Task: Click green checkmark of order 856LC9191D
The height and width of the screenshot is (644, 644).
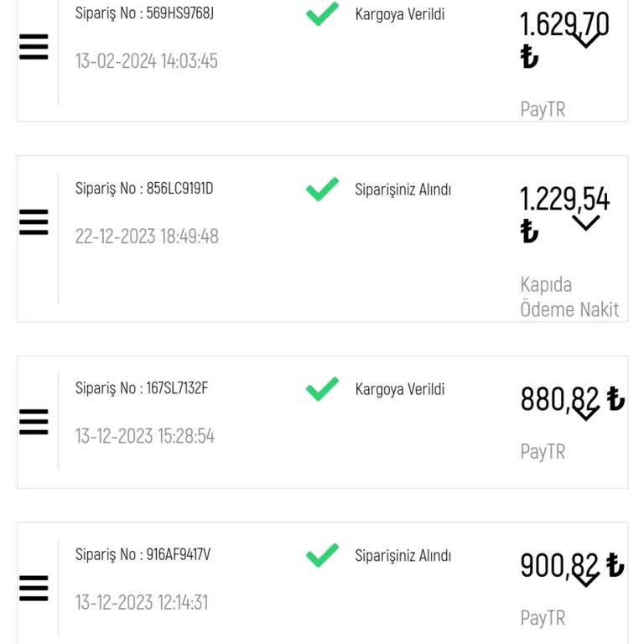Action: pyautogui.click(x=322, y=189)
